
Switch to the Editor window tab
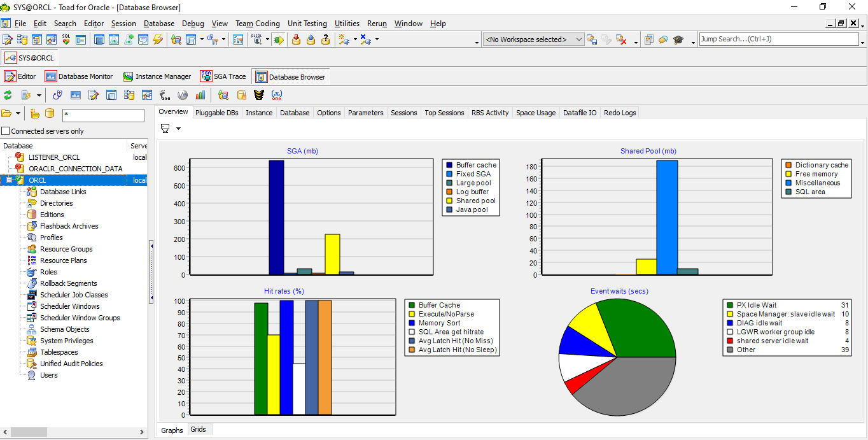20,76
